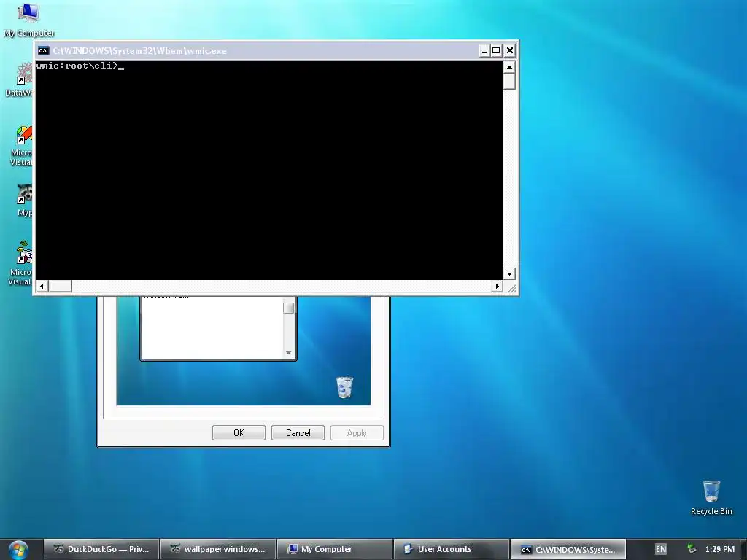Click console window title bar text
This screenshot has height=560, width=747.
tap(139, 51)
